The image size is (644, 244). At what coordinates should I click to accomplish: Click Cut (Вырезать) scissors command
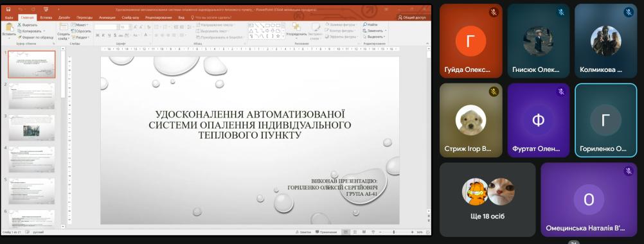[28, 25]
